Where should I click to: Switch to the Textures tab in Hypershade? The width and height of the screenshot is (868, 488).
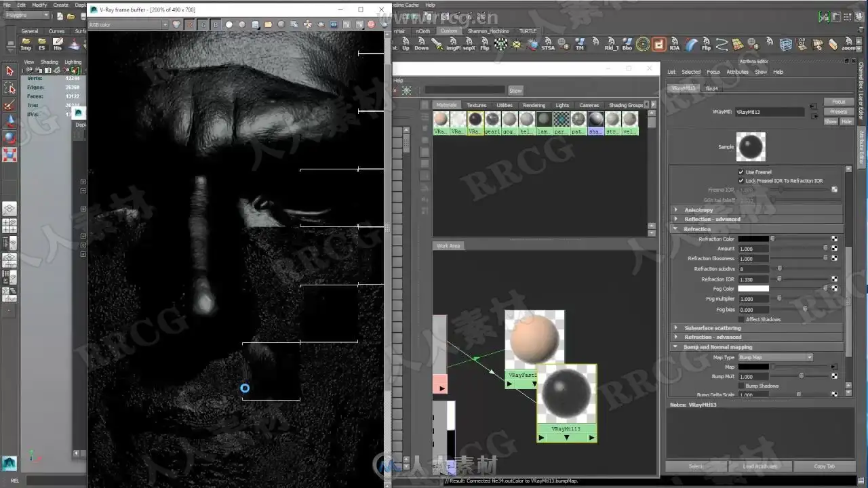click(477, 105)
